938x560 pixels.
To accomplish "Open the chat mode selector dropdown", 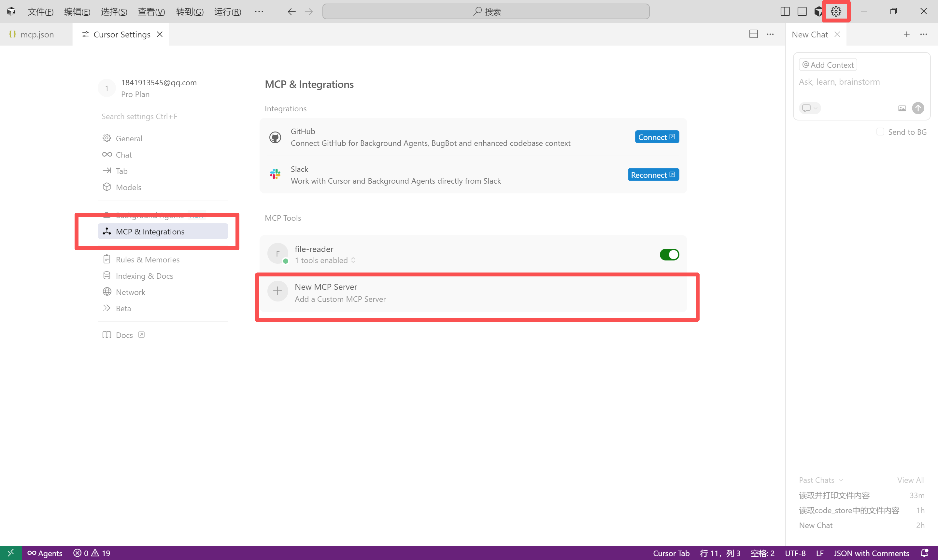I will point(809,108).
